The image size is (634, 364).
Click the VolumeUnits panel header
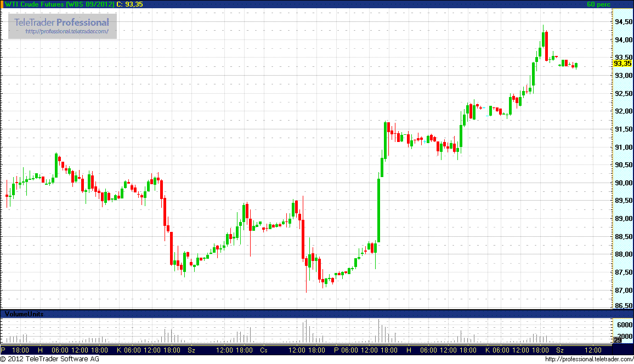24,314
